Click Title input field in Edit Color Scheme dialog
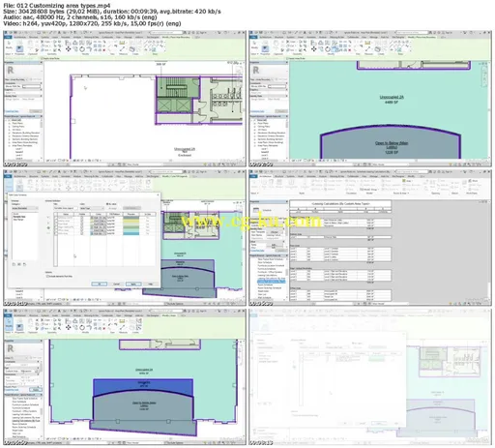 66,208
